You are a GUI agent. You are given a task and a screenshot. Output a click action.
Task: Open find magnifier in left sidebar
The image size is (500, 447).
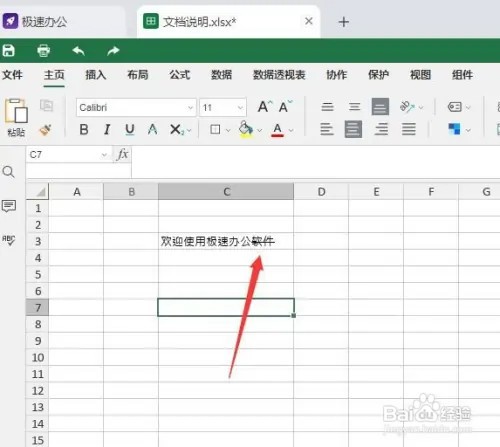tap(8, 172)
